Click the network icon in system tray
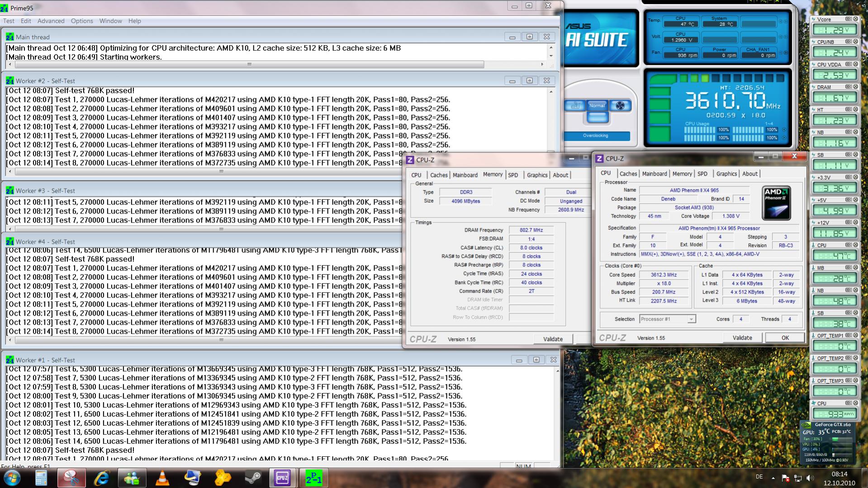 tap(797, 478)
